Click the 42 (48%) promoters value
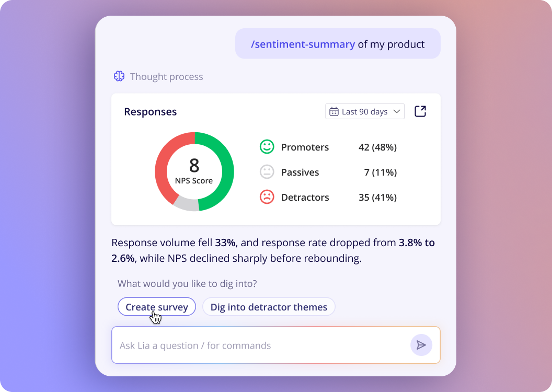 [377, 147]
